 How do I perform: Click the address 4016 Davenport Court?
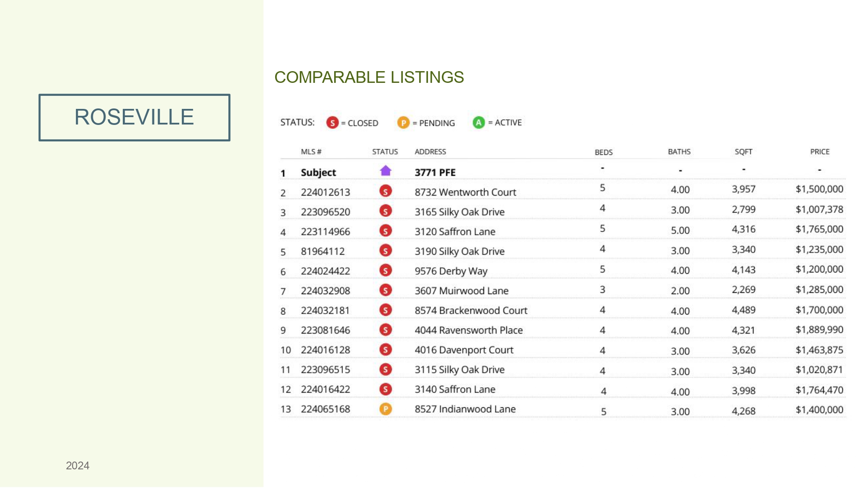coord(464,350)
